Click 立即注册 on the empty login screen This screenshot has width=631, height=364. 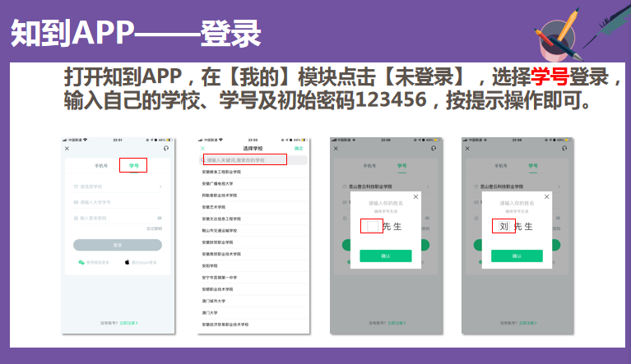click(x=129, y=323)
